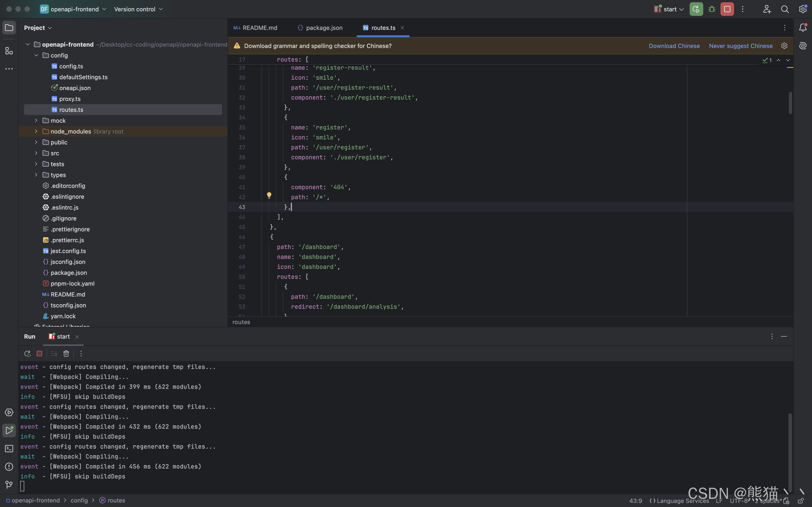The height and width of the screenshot is (507, 812).
Task: Open the Version control menu
Action: point(135,9)
